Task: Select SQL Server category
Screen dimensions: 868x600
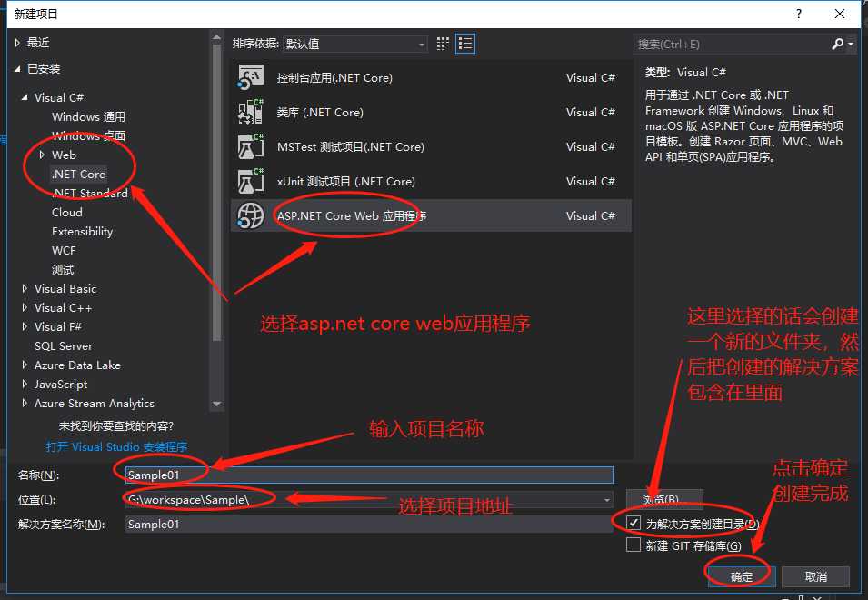Action: click(63, 346)
